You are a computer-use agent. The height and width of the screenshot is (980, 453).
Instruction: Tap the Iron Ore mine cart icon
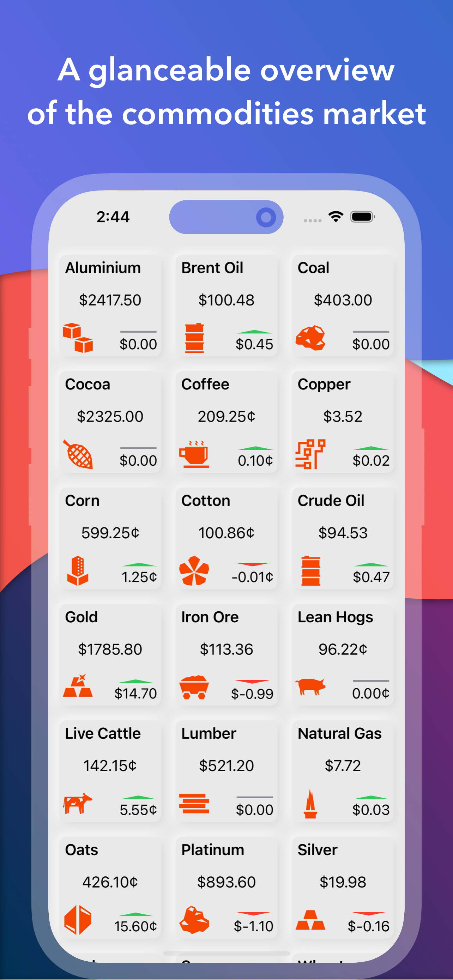(x=194, y=687)
